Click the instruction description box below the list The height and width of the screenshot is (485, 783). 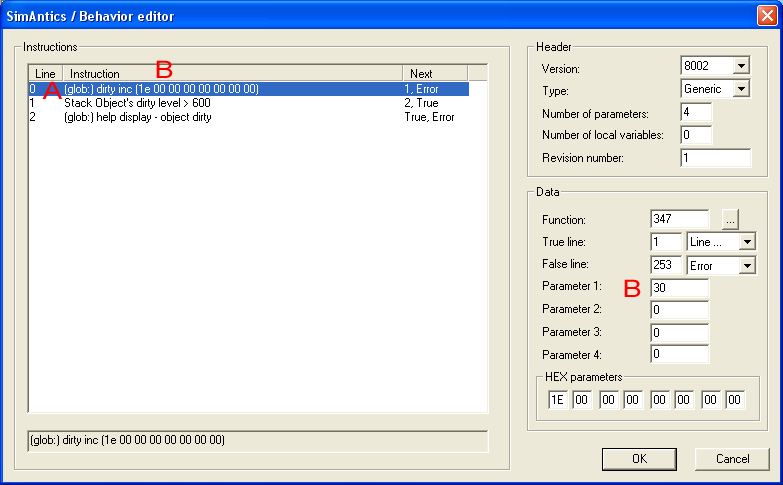(x=258, y=441)
